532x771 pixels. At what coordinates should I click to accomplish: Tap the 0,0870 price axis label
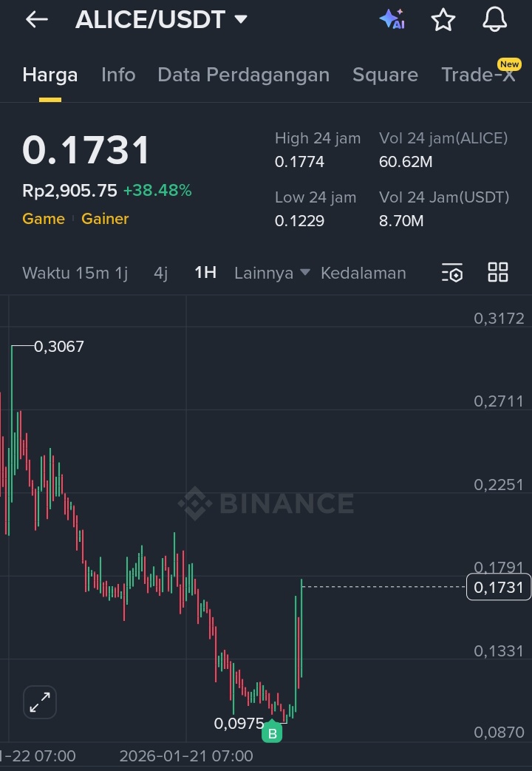pos(499,733)
